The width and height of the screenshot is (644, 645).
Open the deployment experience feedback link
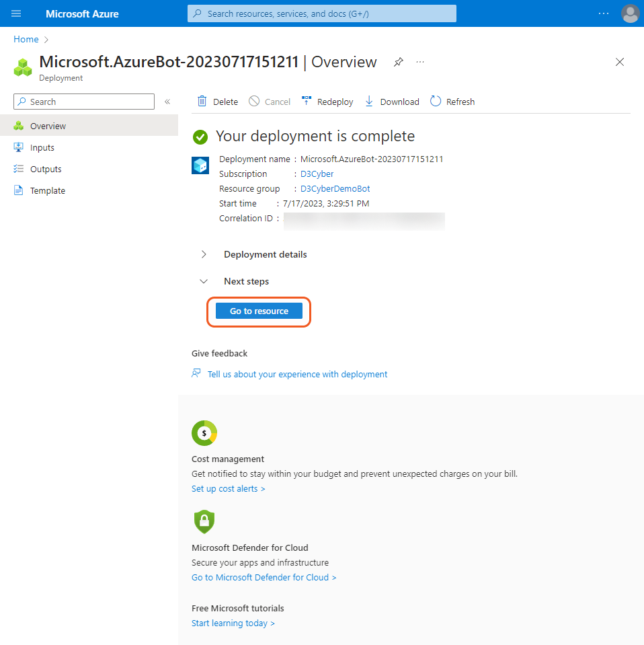pos(297,375)
